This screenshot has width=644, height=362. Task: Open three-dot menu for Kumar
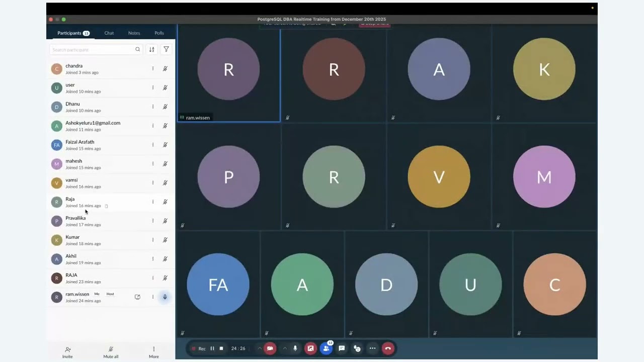153,240
